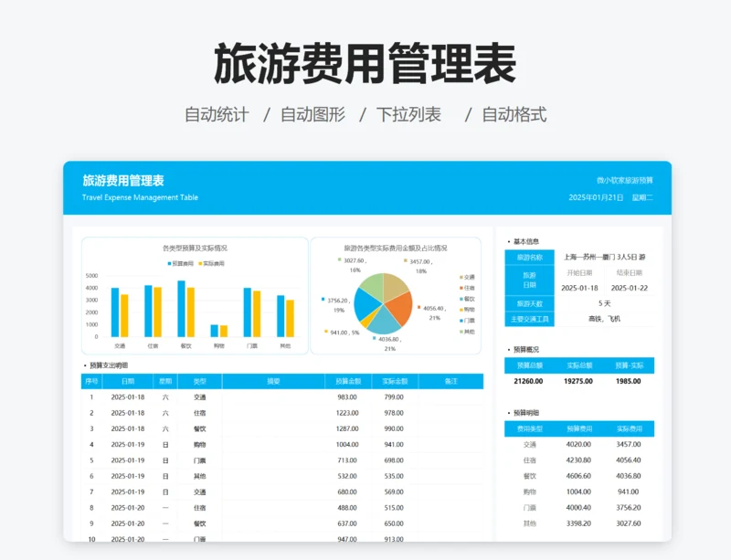Click 4606.60 in the 预算明细 table

(x=578, y=476)
